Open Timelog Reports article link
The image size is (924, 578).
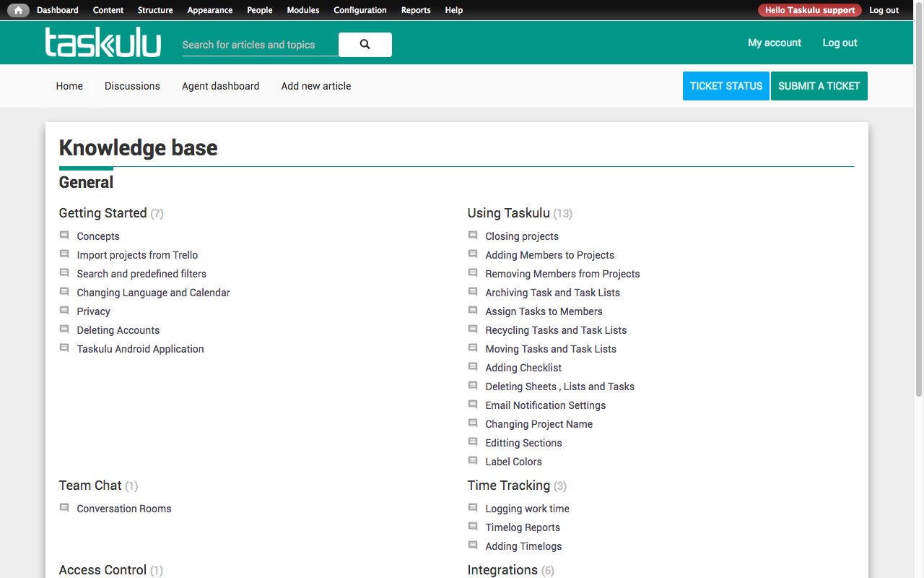[x=523, y=527]
